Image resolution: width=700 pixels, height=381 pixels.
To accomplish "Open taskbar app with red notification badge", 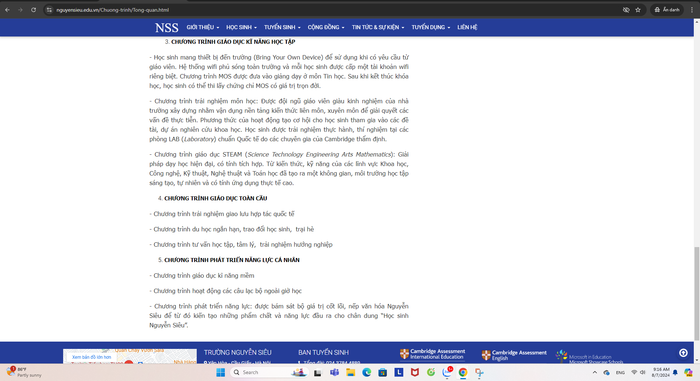I will 447,373.
